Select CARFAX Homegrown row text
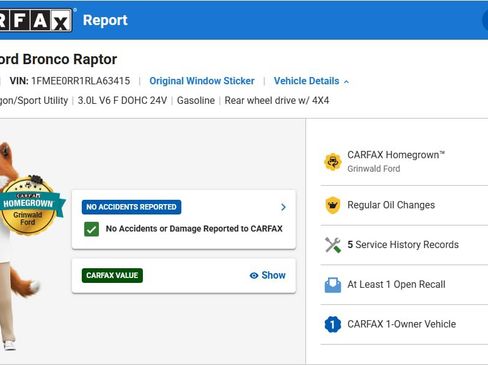 396,155
